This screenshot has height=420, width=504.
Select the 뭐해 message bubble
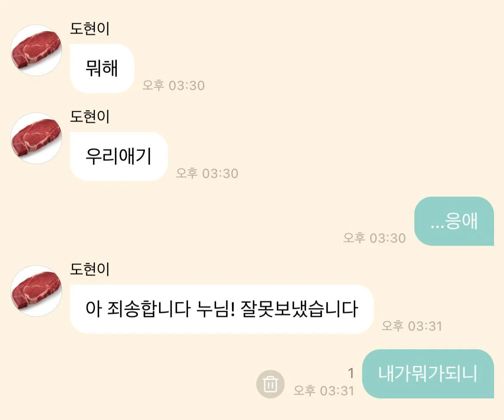[x=102, y=69]
